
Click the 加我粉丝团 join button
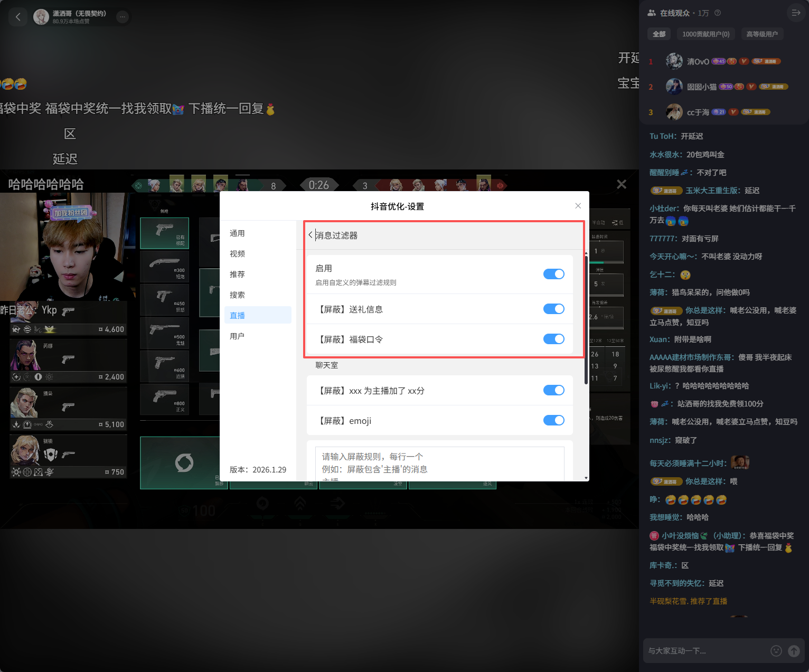tap(71, 213)
